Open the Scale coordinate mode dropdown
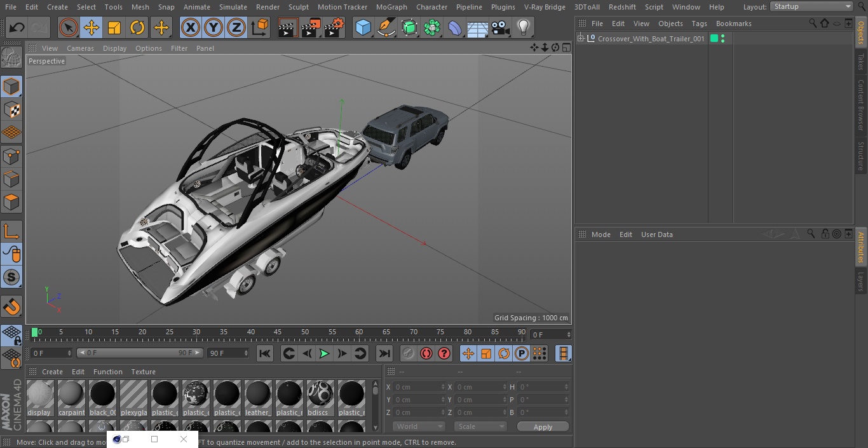Image resolution: width=868 pixels, height=448 pixels. point(480,426)
